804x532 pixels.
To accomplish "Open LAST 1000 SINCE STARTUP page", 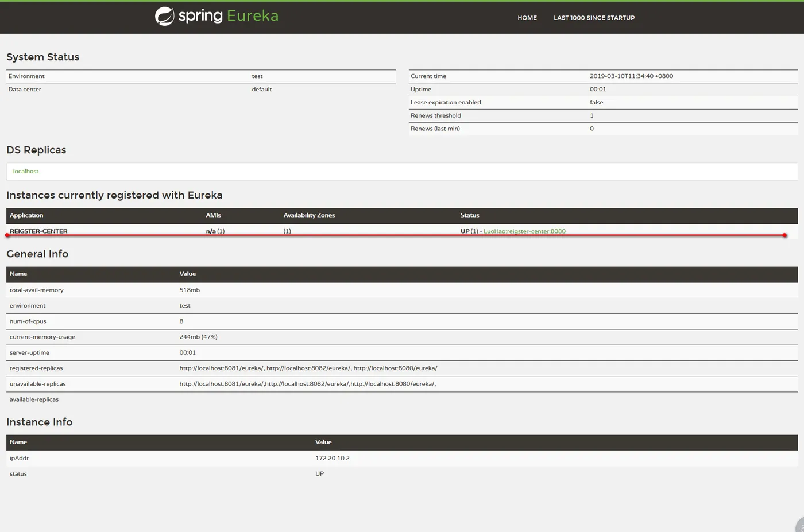I will (594, 18).
